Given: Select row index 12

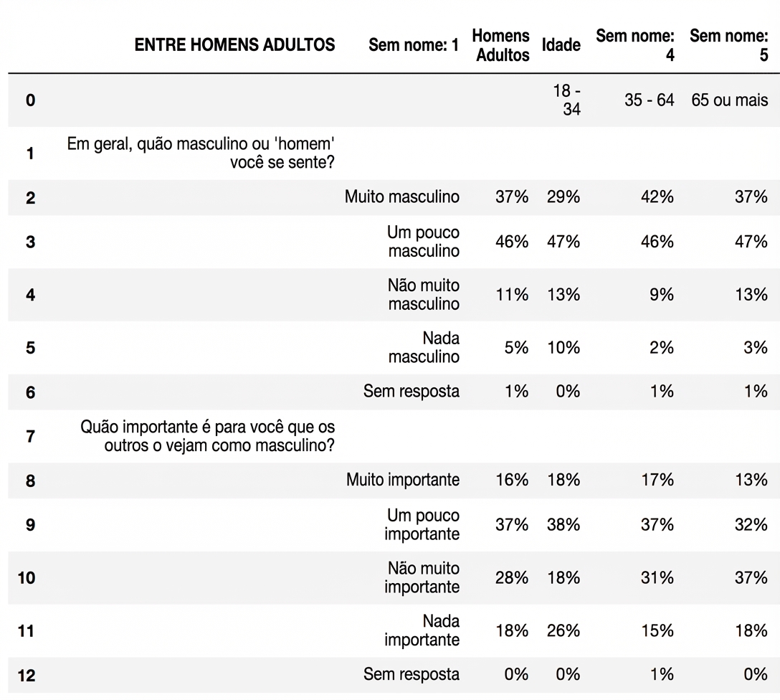Looking at the screenshot, I should click(x=27, y=675).
